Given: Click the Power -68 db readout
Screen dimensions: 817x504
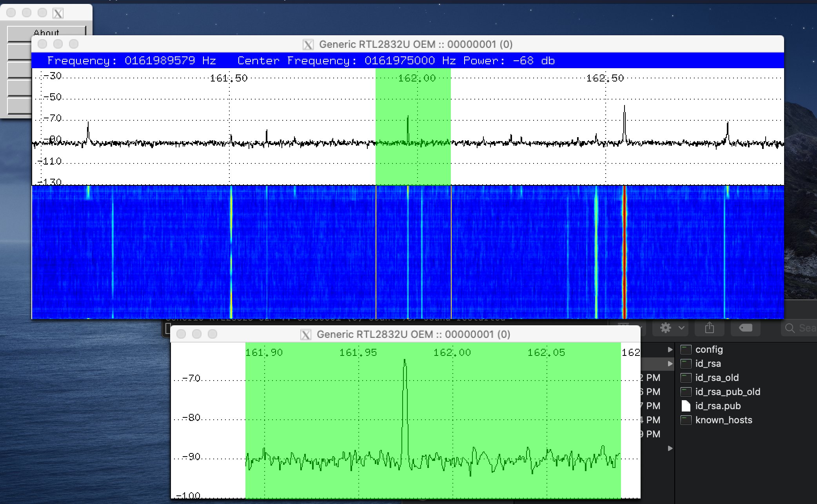Looking at the screenshot, I should pyautogui.click(x=509, y=61).
